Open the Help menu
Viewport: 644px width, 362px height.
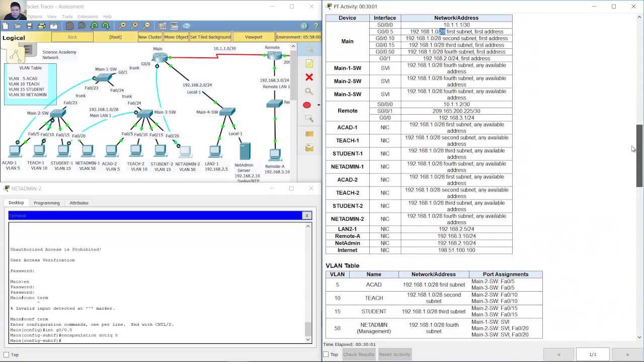[x=107, y=17]
